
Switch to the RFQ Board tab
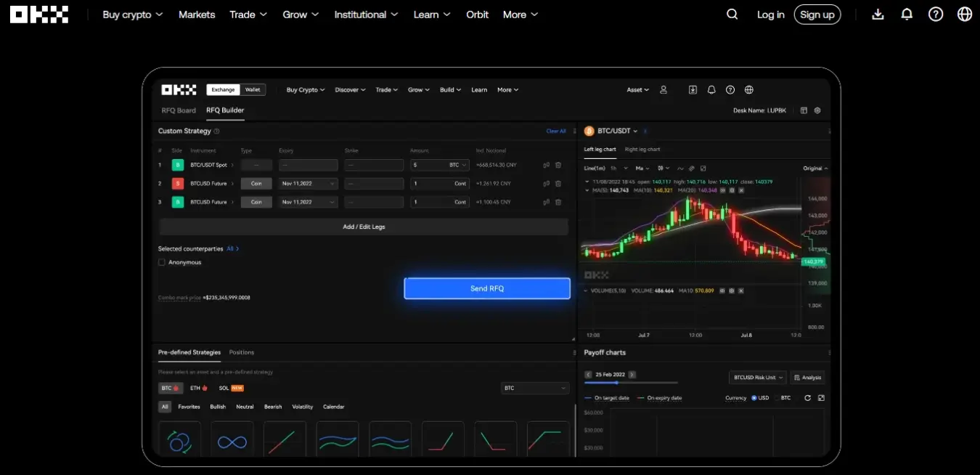click(x=179, y=110)
